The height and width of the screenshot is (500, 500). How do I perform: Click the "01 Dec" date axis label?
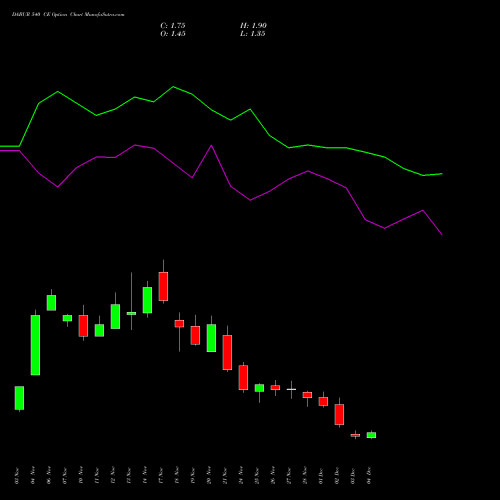click(x=321, y=476)
